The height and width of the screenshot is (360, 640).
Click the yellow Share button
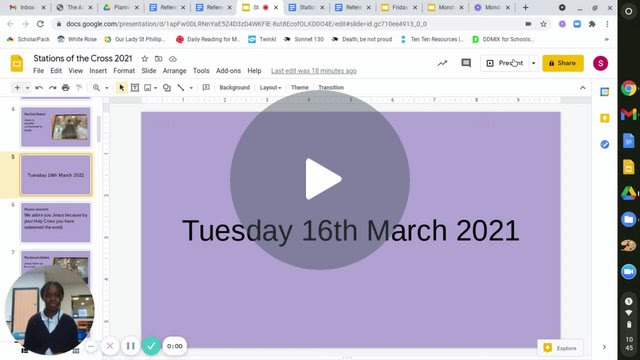(563, 63)
